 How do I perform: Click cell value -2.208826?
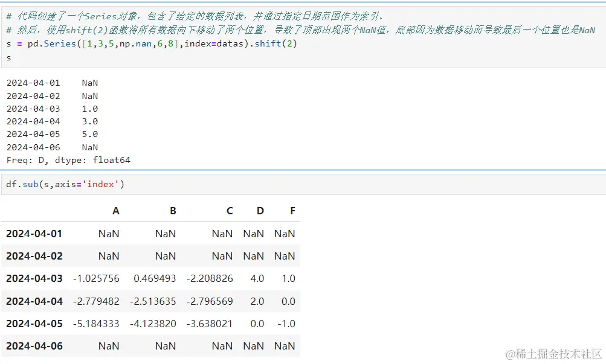(210, 278)
